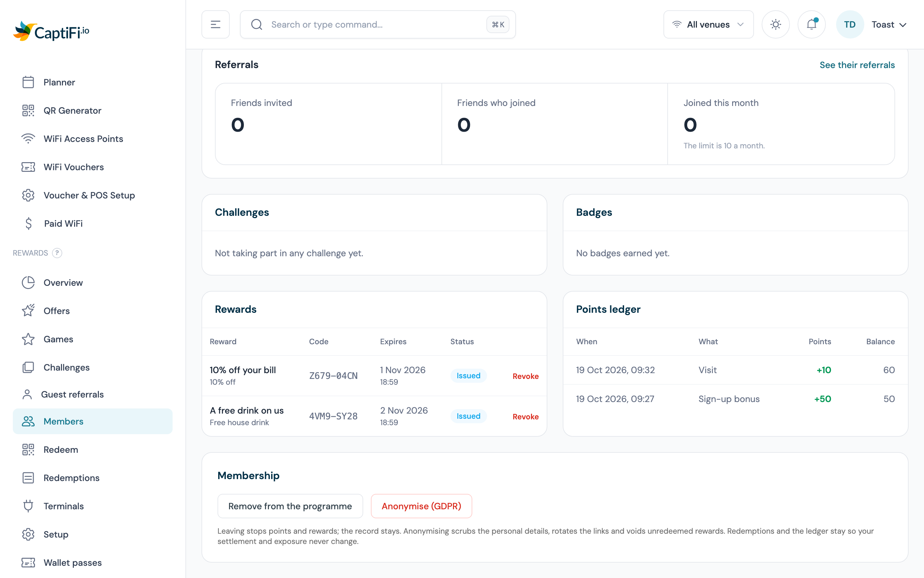Image resolution: width=924 pixels, height=578 pixels.
Task: Click the '1 Nov 2026' expiry date
Action: (402, 370)
